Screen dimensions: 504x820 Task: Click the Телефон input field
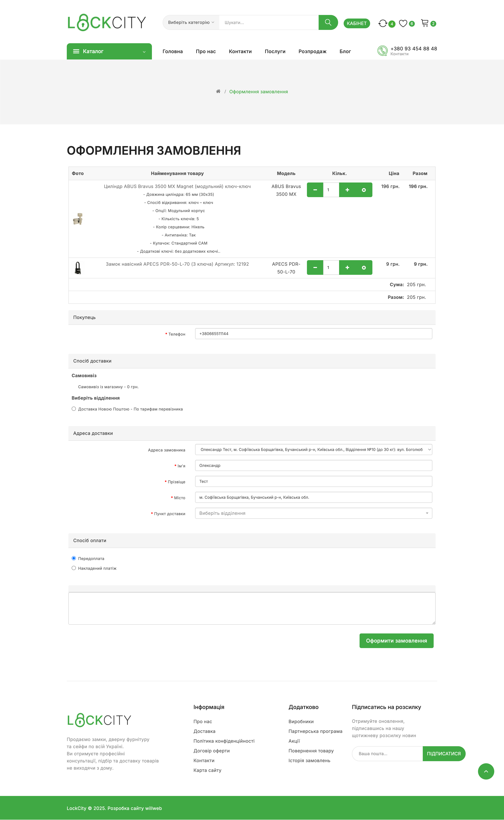(314, 334)
